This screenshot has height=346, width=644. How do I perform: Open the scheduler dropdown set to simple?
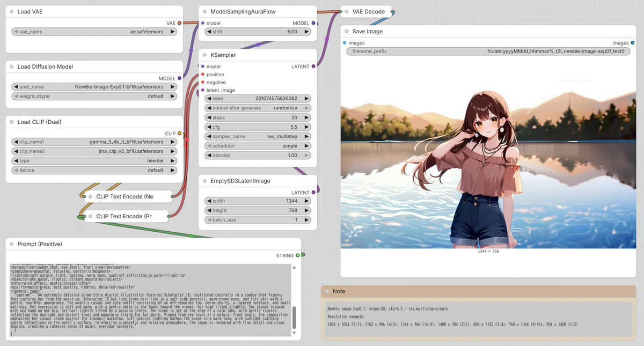click(x=258, y=146)
